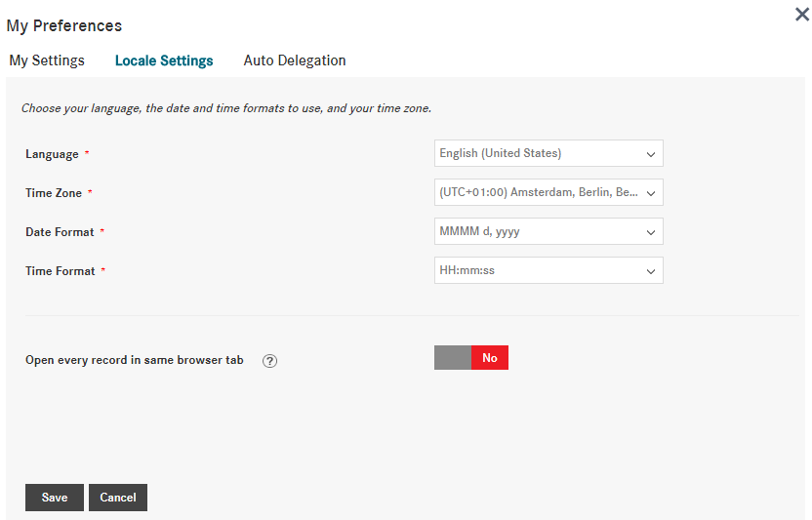
Task: Click the gray handle of the toggle
Action: coord(453,358)
